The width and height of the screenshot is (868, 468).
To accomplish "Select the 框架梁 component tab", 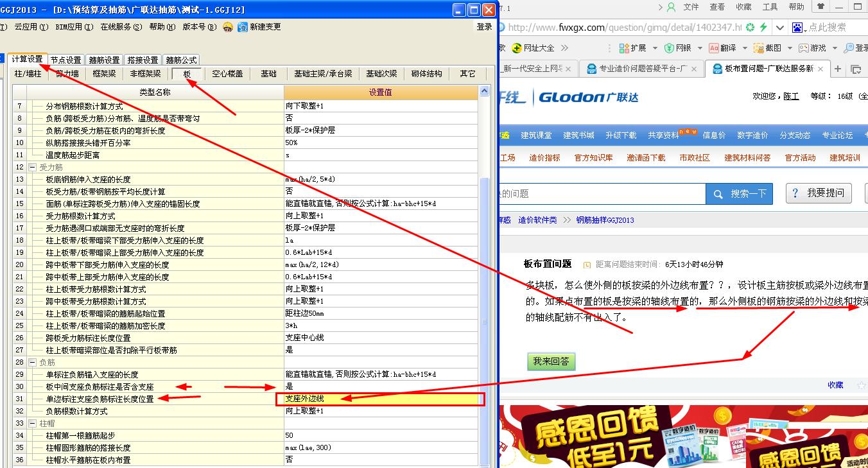I will click(x=104, y=74).
